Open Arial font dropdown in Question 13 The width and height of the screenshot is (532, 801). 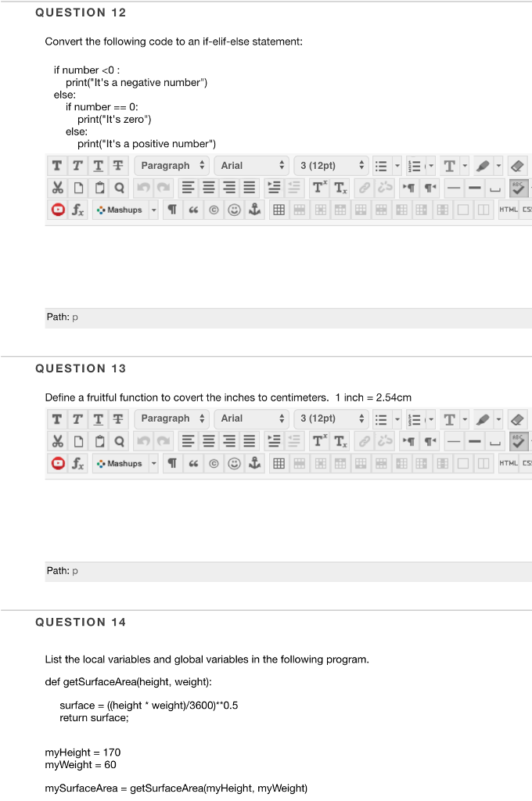[x=251, y=418]
